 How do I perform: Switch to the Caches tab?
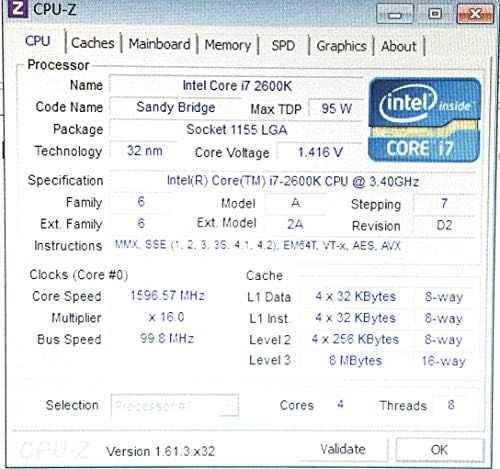coord(93,43)
